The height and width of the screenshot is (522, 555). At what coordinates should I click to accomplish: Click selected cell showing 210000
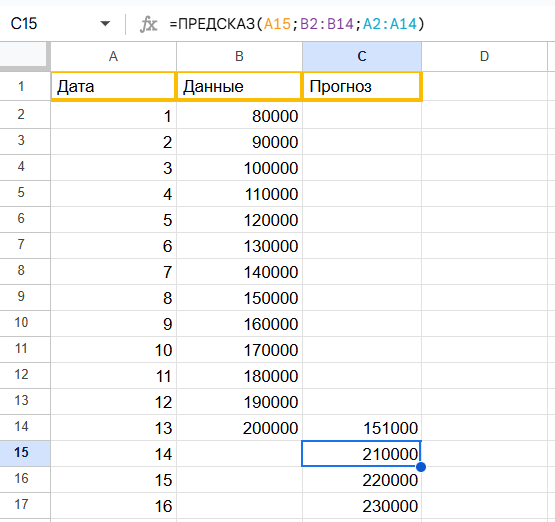coord(362,454)
